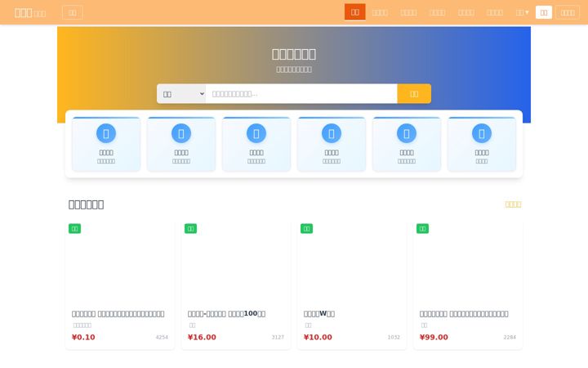Click the image of the ¥99.00 product

pyautogui.click(x=468, y=263)
